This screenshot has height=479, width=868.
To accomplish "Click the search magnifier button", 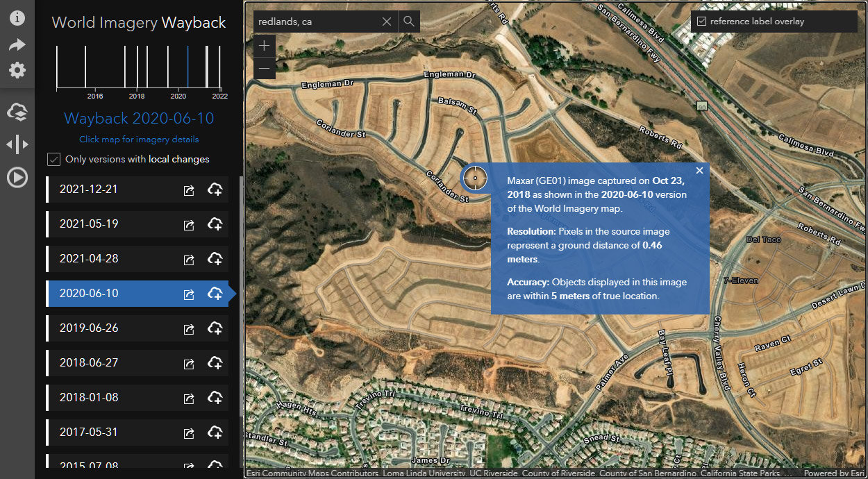I will point(409,22).
